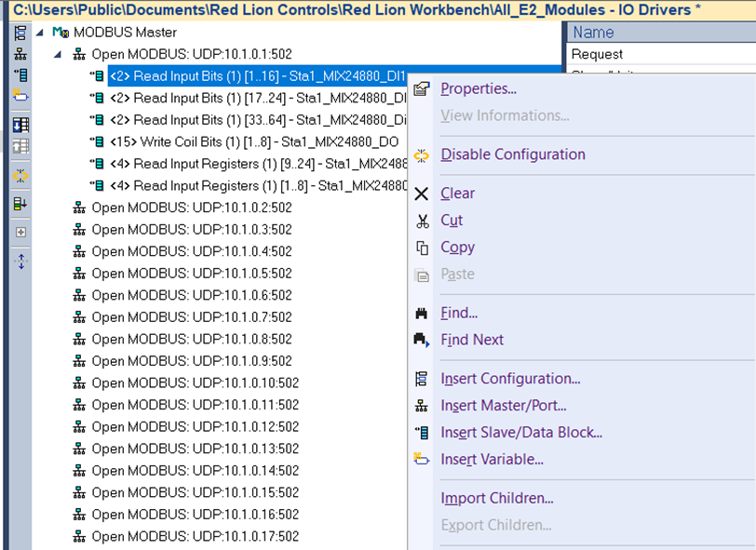Screen dimensions: 756x550
Task: Select Open MODBUS: UDP:10.1.0.16:502 port
Action: pos(196,515)
